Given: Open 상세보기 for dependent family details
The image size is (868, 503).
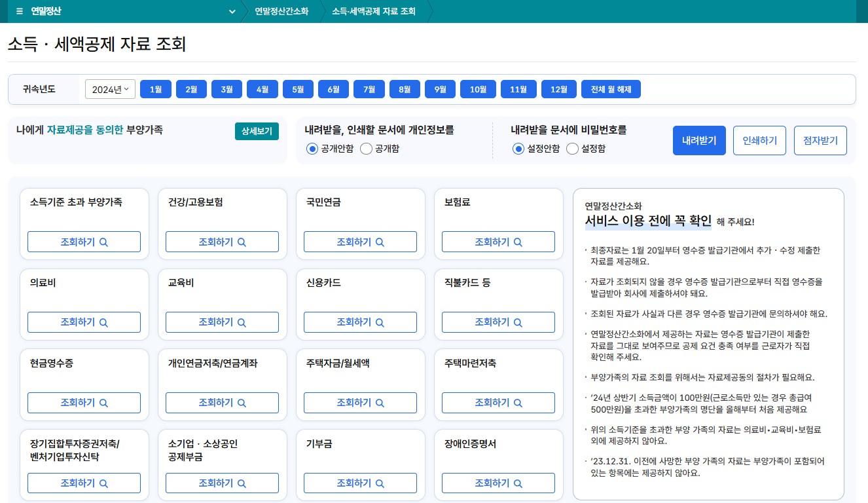Looking at the screenshot, I should coord(257,131).
